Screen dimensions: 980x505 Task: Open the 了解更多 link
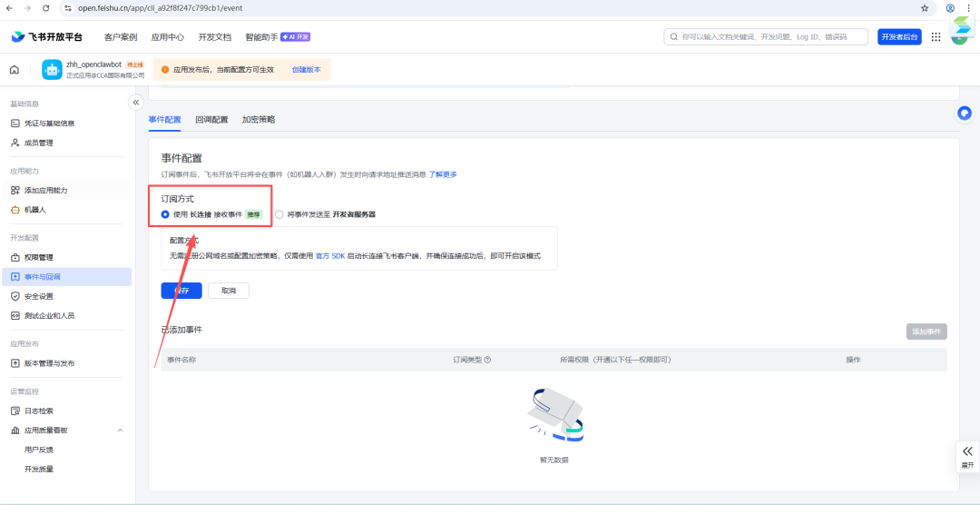pyautogui.click(x=443, y=174)
